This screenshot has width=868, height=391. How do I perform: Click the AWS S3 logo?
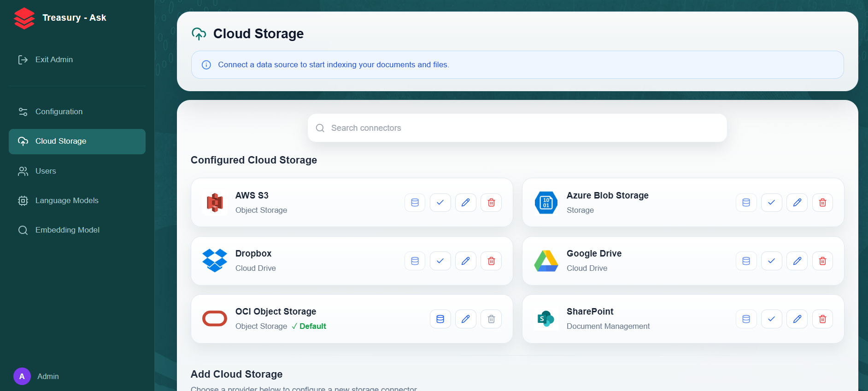(x=215, y=203)
